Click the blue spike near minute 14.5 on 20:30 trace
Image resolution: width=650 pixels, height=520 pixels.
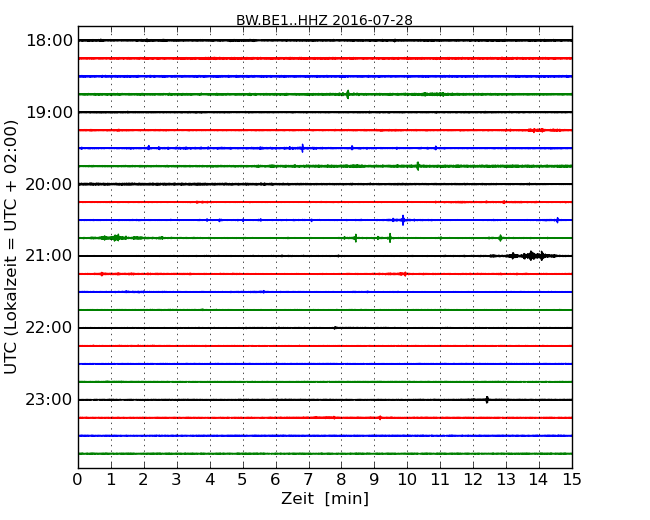point(557,220)
